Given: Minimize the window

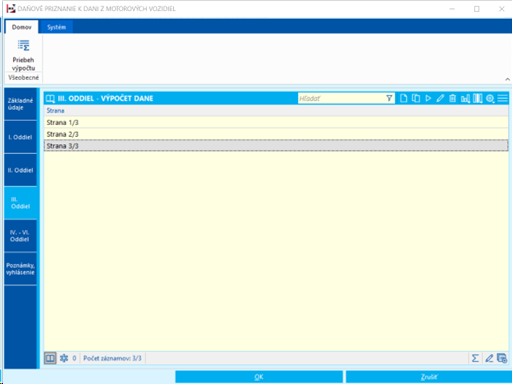Looking at the screenshot, I should click(x=452, y=9).
